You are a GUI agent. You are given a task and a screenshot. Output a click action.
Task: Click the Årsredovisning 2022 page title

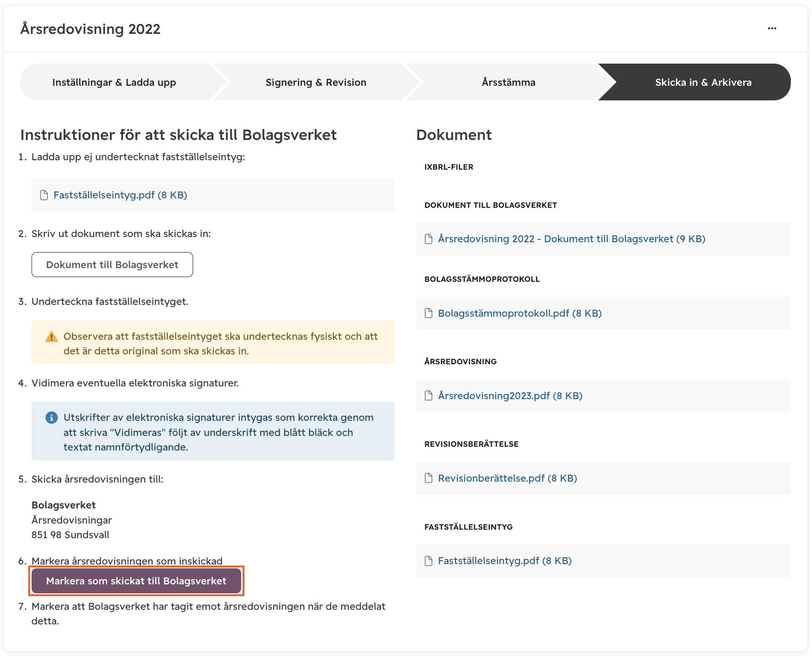point(90,29)
